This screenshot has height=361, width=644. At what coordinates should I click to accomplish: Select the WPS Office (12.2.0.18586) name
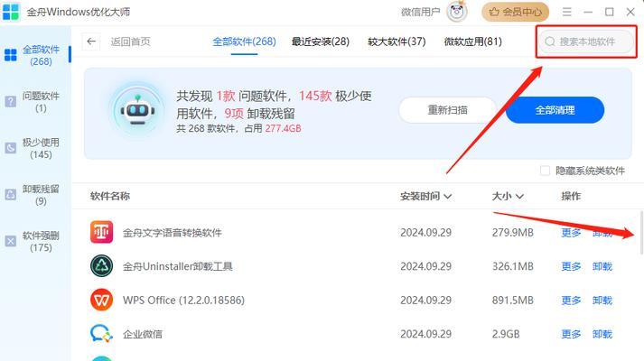click(183, 301)
